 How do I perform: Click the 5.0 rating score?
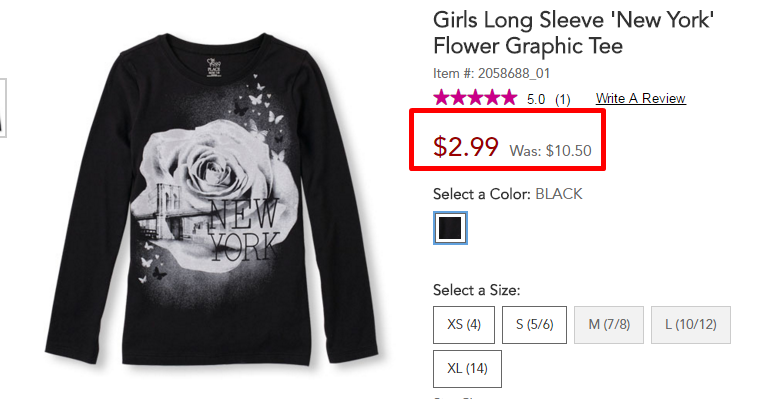(536, 99)
